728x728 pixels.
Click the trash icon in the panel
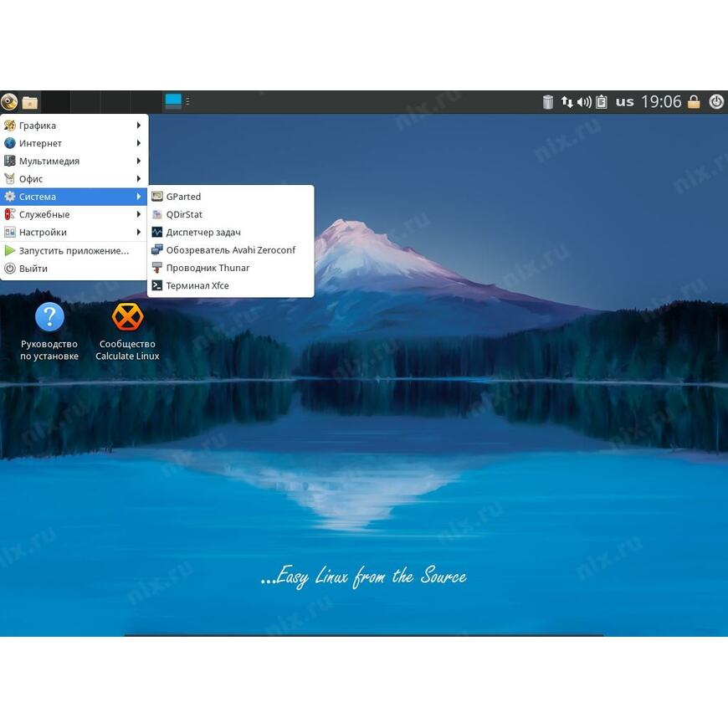[548, 102]
